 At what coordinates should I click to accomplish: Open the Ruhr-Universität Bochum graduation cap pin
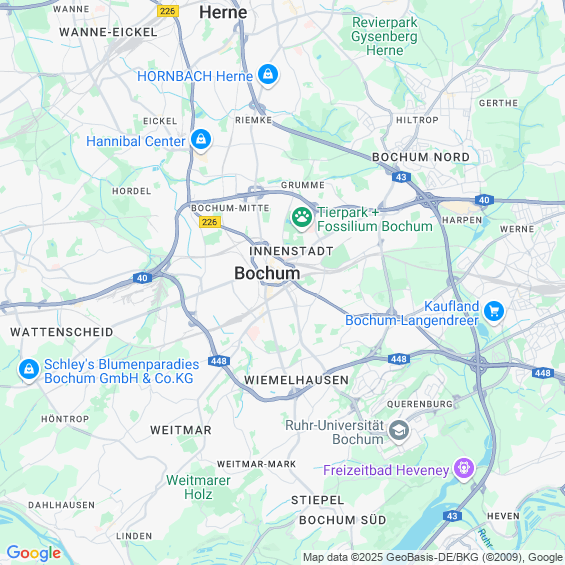[399, 431]
